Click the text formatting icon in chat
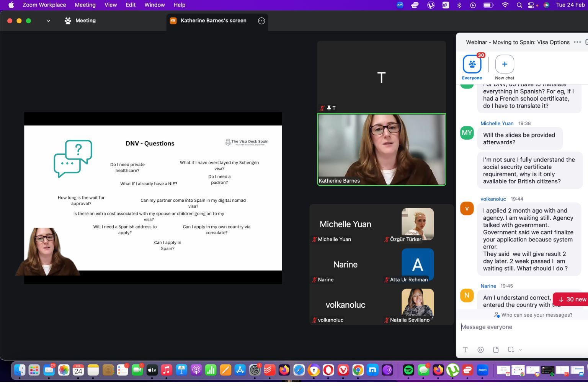 click(465, 350)
